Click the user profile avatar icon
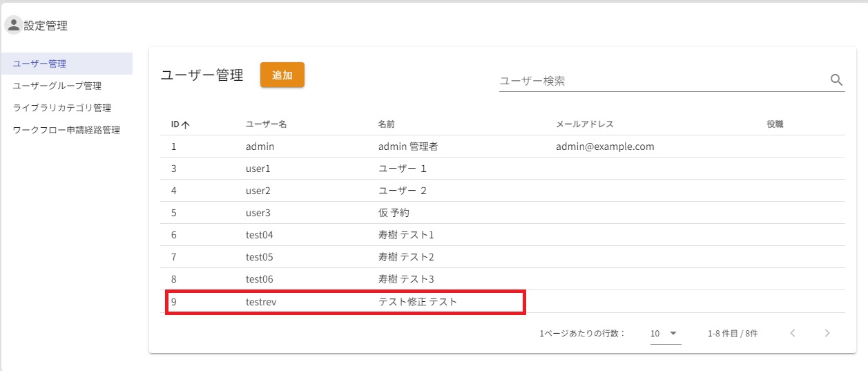 (13, 26)
